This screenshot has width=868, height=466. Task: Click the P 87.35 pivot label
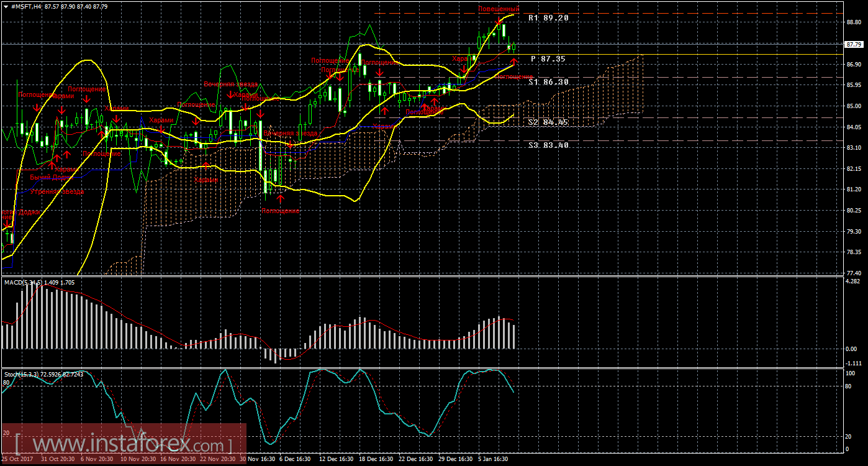point(548,58)
